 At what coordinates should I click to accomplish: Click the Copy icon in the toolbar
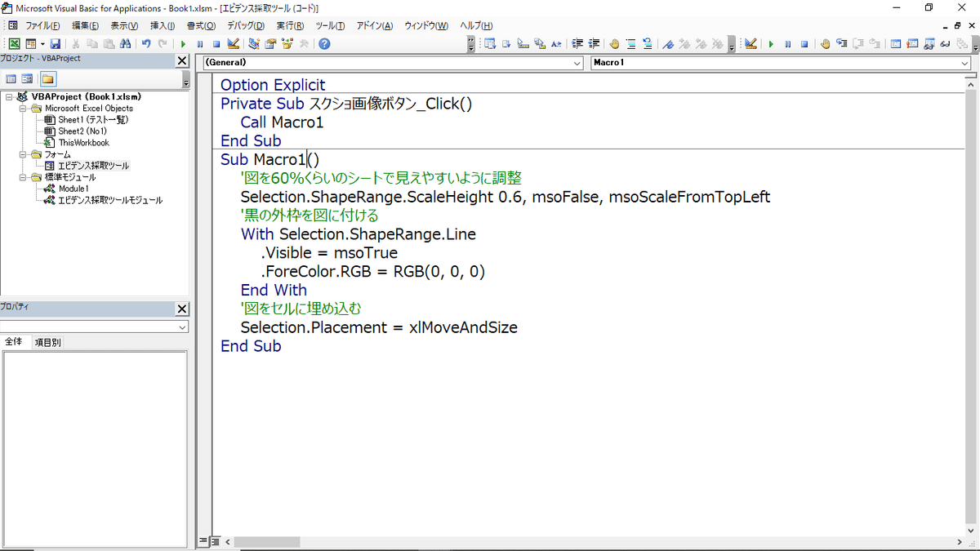(92, 44)
